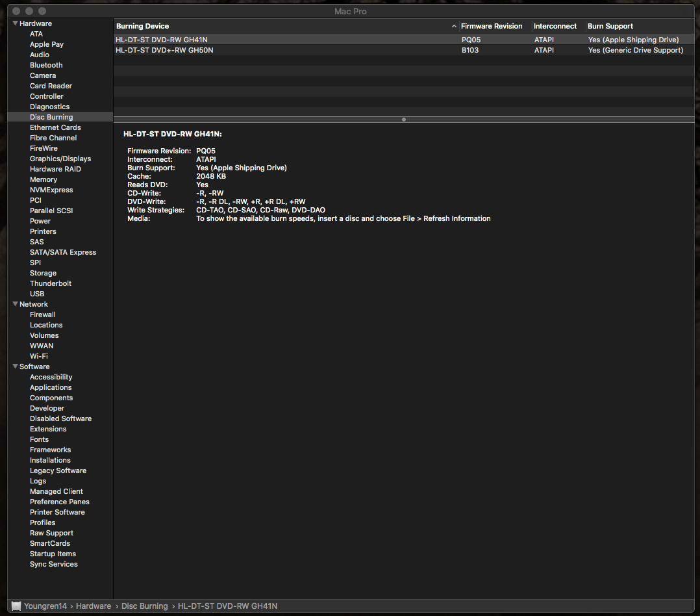Select Fonts in the sidebar

tap(39, 439)
